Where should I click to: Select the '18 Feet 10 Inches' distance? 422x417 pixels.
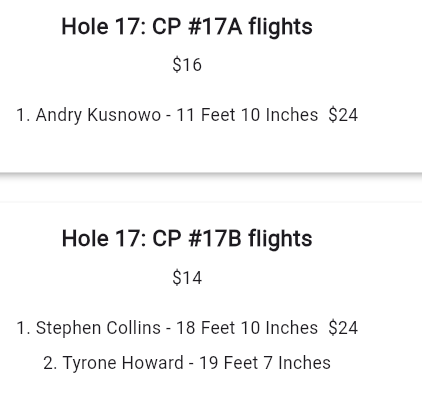pyautogui.click(x=247, y=328)
